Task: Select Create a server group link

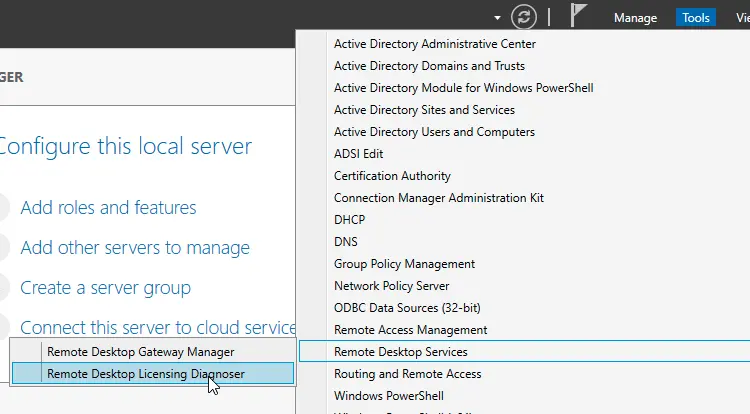Action: pyautogui.click(x=105, y=288)
